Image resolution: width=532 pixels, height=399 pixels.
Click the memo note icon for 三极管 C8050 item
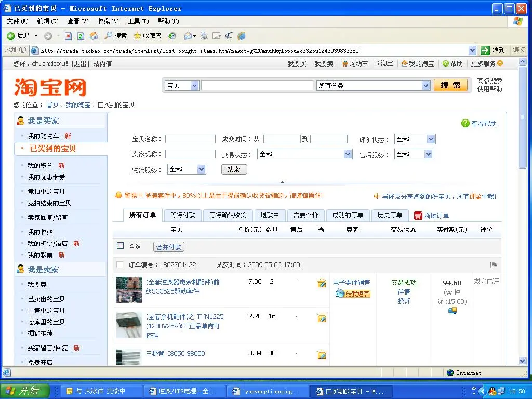[322, 354]
